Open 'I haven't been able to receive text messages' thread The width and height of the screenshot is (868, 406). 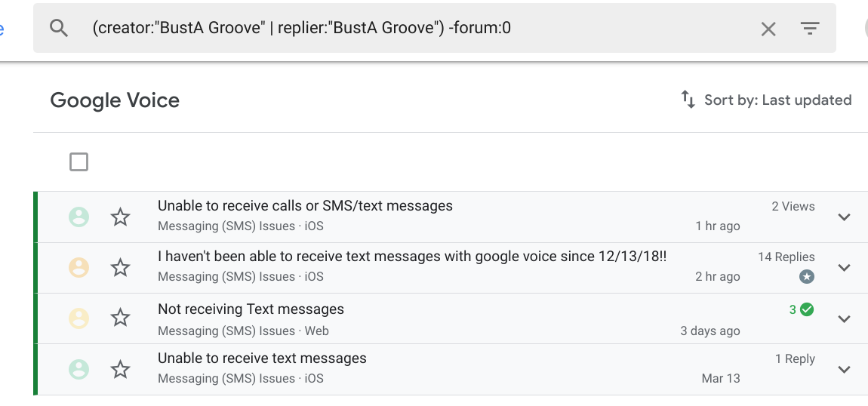(x=412, y=257)
